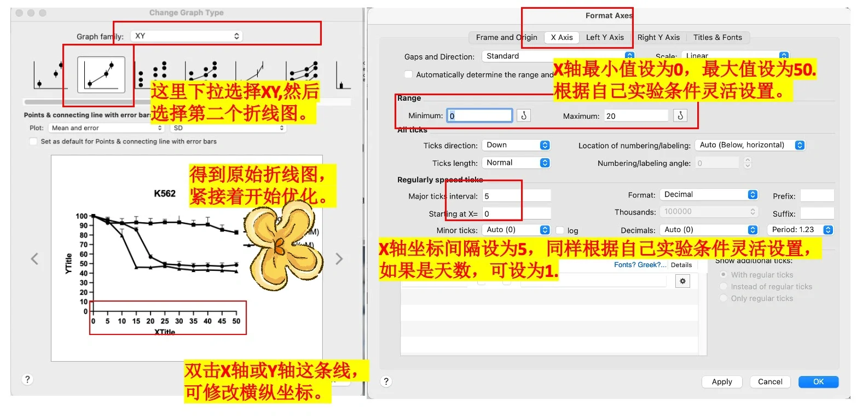Toggle 'Set as default for Points & connecting line' checkbox

[x=33, y=141]
